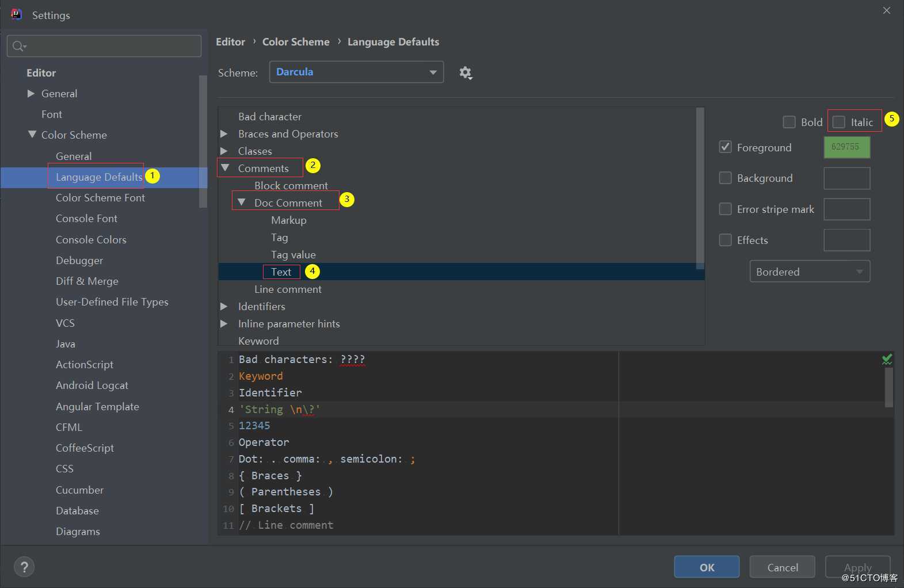The width and height of the screenshot is (904, 588).
Task: Click the help question mark button
Action: [24, 567]
